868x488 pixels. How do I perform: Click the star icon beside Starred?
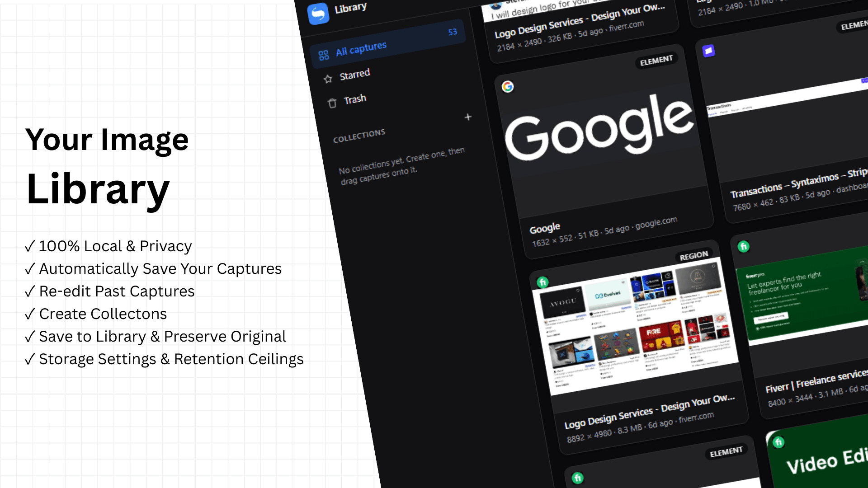point(328,79)
